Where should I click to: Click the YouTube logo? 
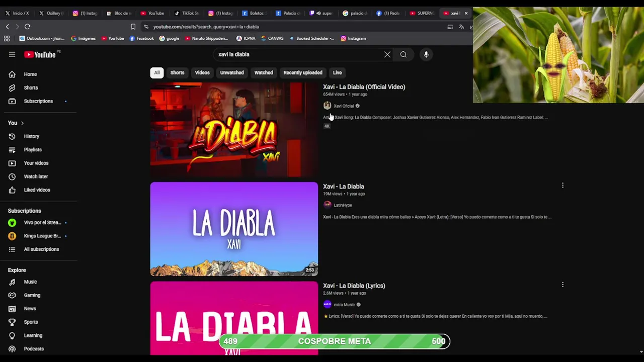(40, 54)
